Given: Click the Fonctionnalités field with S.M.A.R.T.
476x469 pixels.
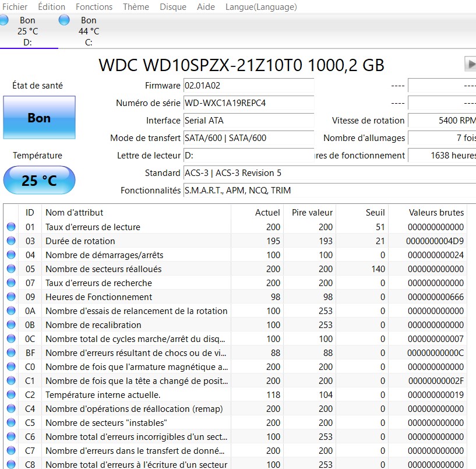Looking at the screenshot, I should [x=330, y=191].
